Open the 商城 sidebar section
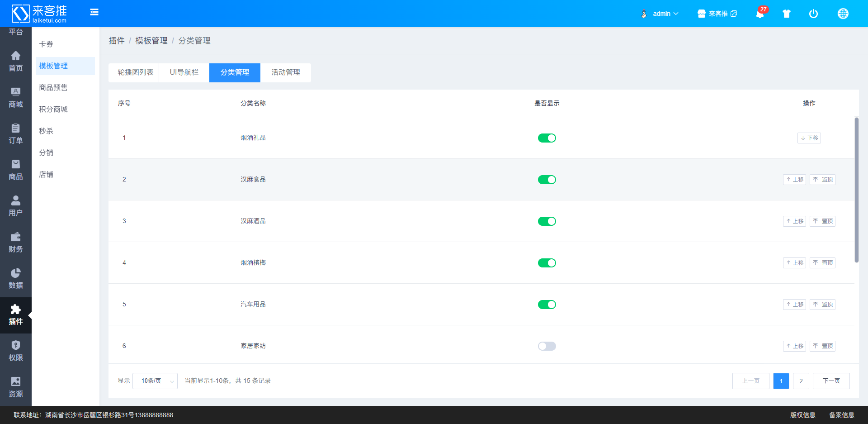Viewport: 868px width, 424px height. tap(16, 98)
